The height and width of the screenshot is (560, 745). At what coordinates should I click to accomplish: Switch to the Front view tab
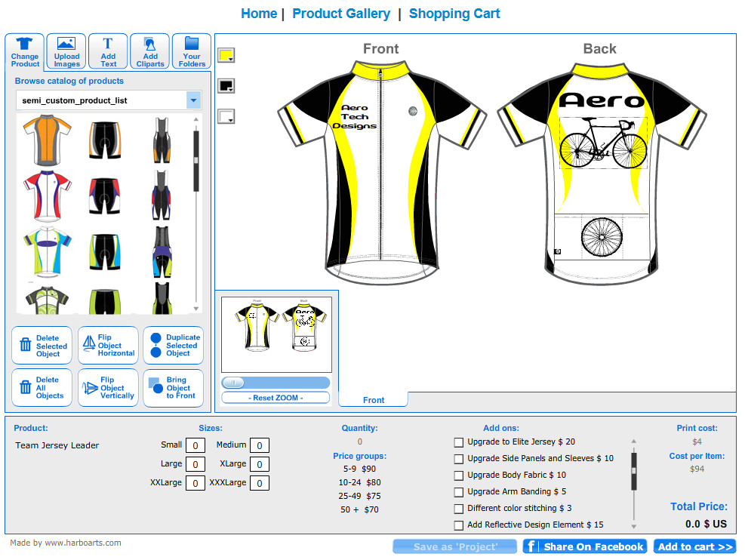coord(374,399)
